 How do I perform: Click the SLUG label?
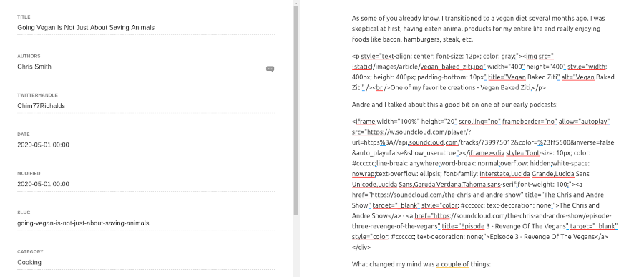24,213
